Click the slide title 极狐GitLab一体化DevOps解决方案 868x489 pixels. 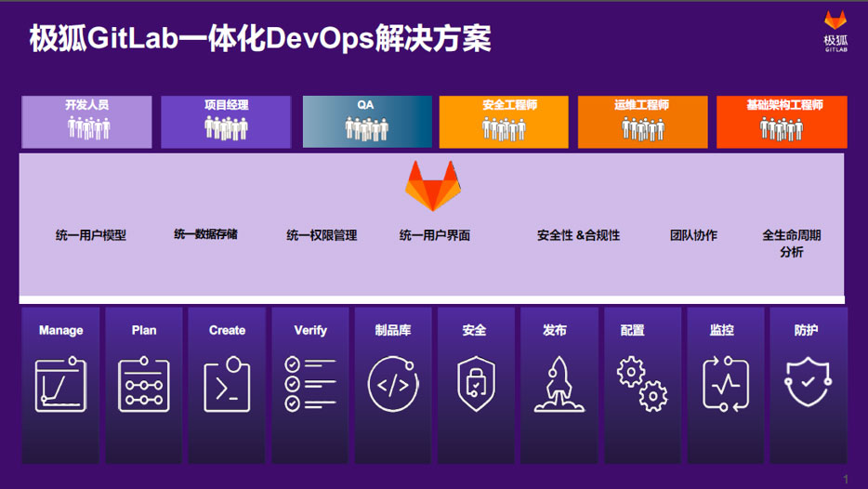point(260,39)
